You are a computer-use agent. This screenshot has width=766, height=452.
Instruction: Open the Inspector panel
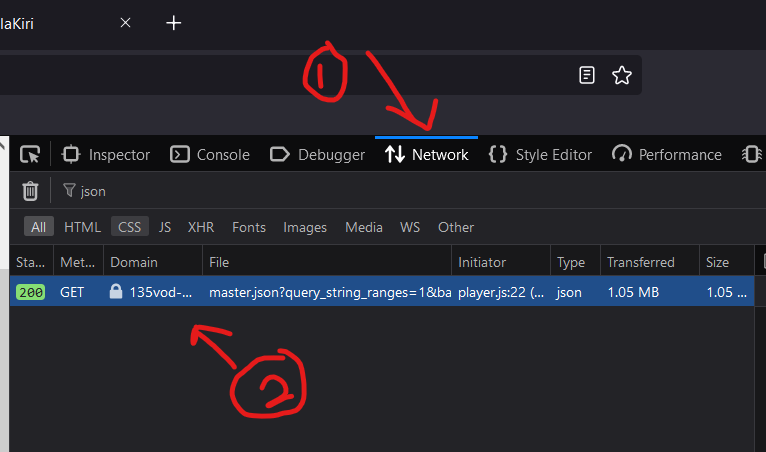pos(106,155)
